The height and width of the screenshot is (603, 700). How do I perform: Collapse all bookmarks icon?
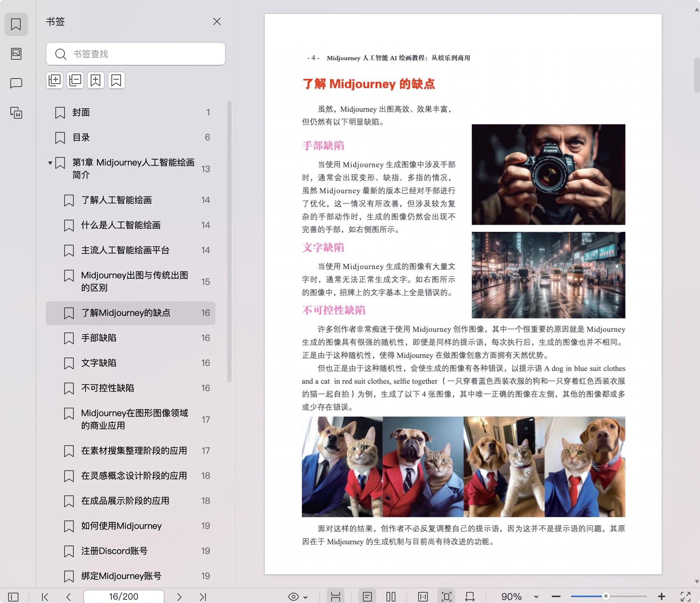(x=75, y=80)
